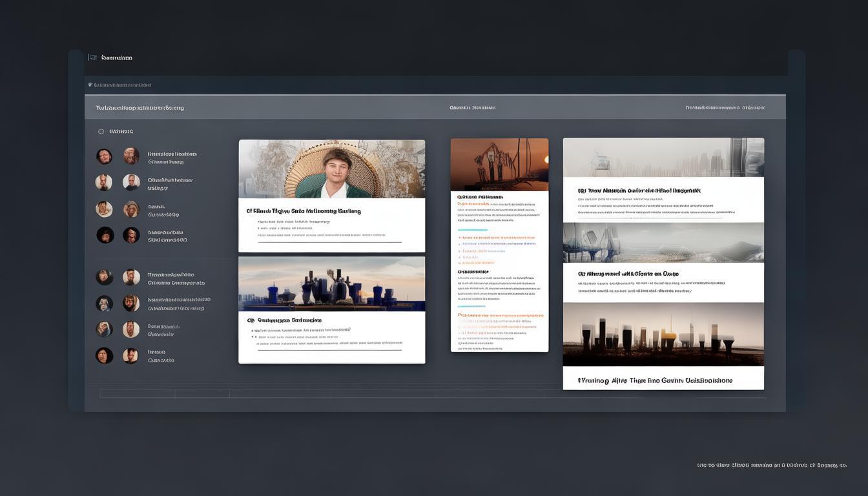
Task: Open the portrait photo of man in wicker chair
Action: pyautogui.click(x=331, y=169)
